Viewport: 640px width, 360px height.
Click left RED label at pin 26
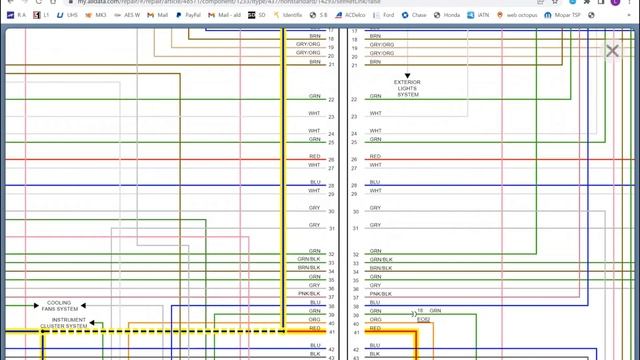(315, 156)
